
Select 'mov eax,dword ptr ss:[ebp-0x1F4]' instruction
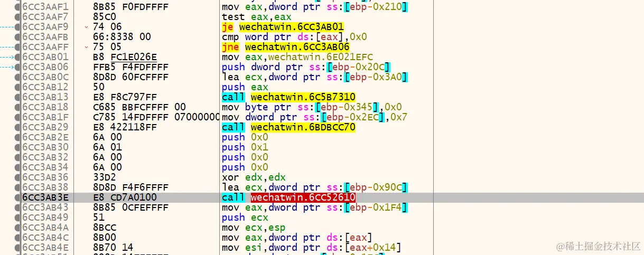315,207
